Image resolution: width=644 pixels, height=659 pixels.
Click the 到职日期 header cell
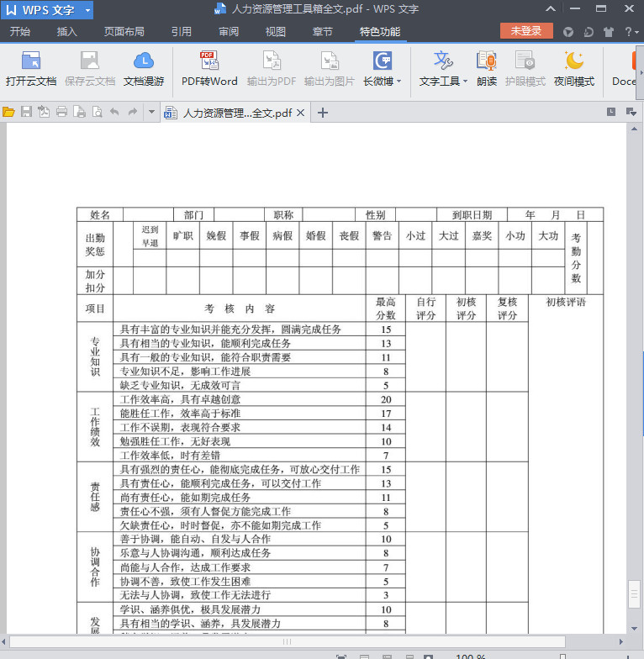click(472, 215)
